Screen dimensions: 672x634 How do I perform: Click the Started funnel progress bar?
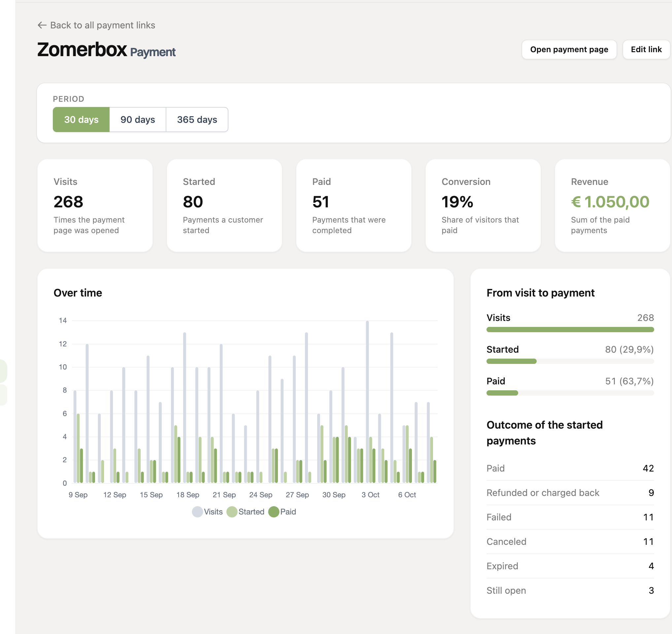tap(570, 362)
